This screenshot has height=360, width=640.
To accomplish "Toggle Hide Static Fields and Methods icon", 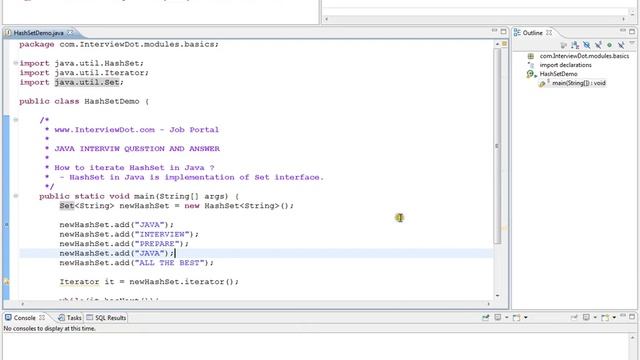I will (598, 45).
